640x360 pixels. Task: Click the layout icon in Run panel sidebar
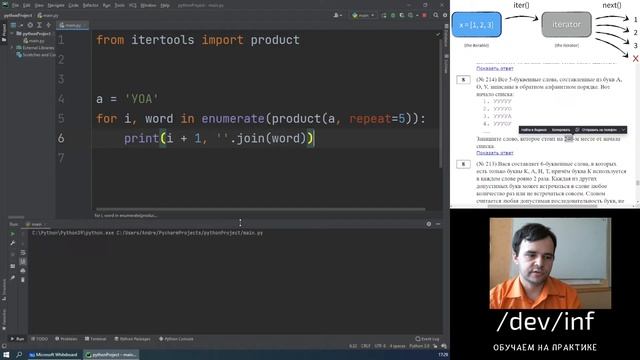[x=13, y=266]
